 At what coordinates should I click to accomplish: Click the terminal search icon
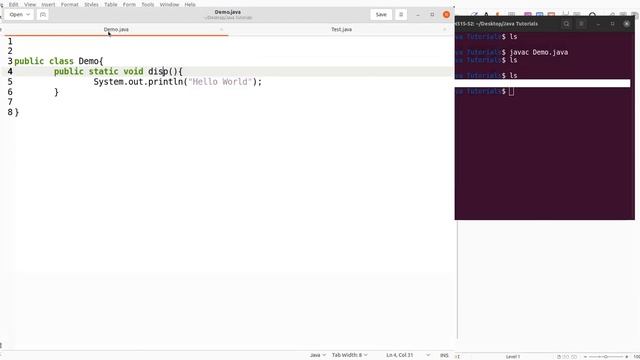tap(566, 24)
